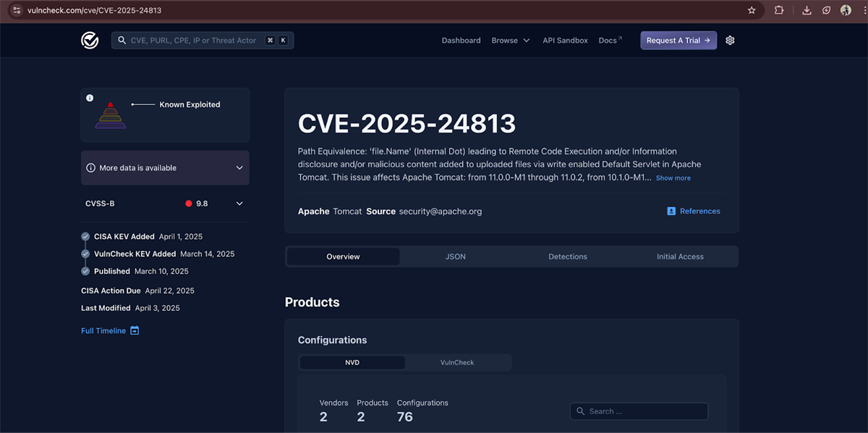This screenshot has height=433, width=868.
Task: Click the CVE search input field
Action: pos(203,41)
